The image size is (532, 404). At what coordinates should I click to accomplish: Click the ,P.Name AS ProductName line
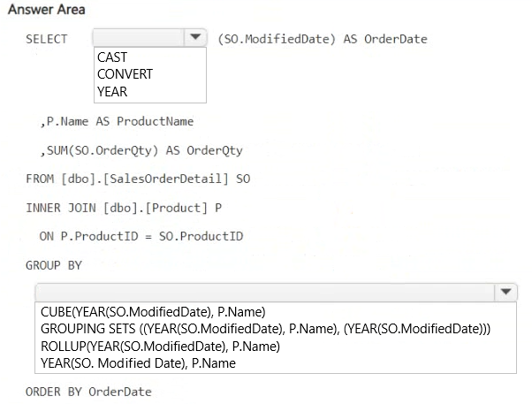point(117,121)
